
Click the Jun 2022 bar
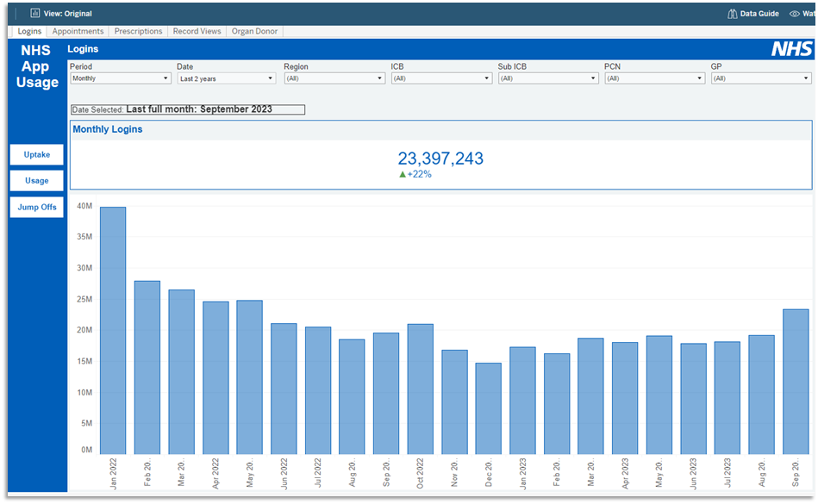(284, 389)
